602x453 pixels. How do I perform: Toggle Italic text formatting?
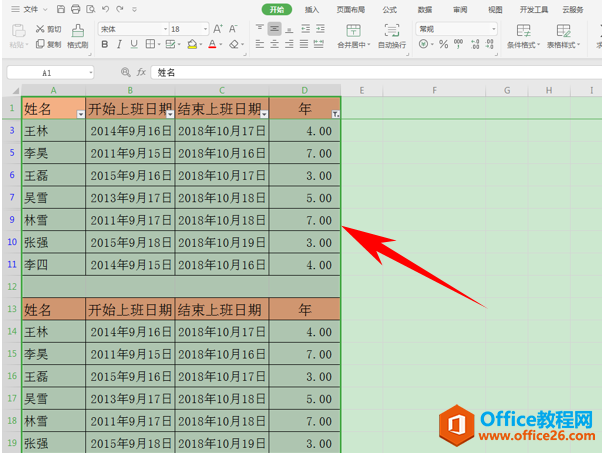(119, 45)
